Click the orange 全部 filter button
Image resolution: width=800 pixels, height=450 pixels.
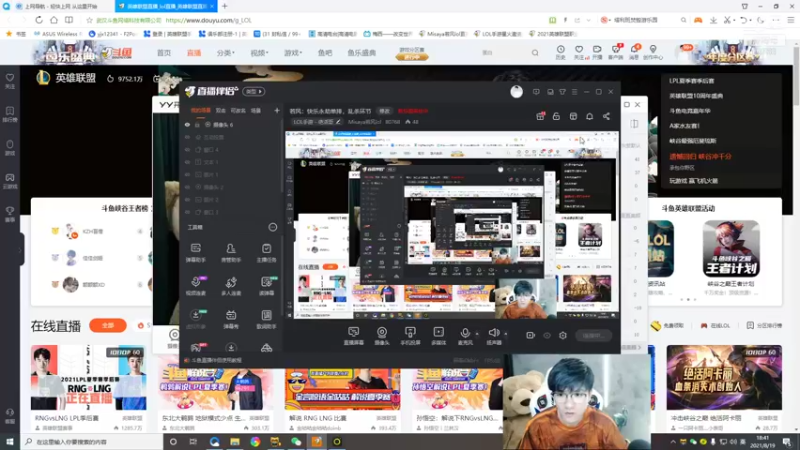coord(108,325)
